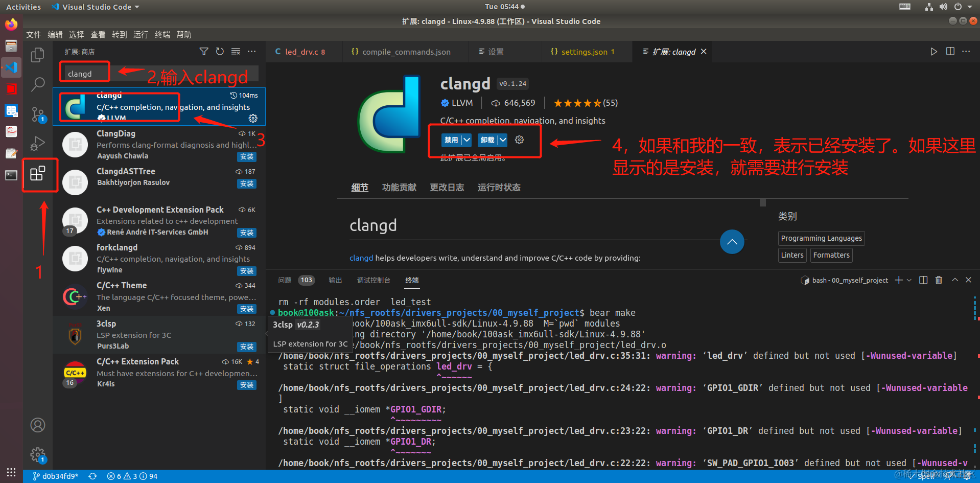
Task: Refresh the extensions list
Action: click(x=220, y=52)
